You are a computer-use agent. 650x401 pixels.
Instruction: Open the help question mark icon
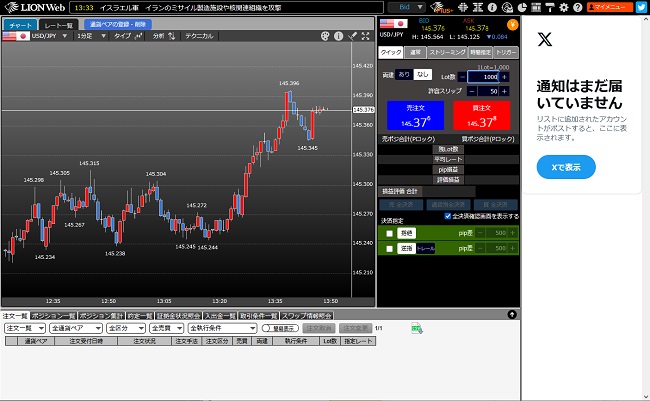pos(578,7)
